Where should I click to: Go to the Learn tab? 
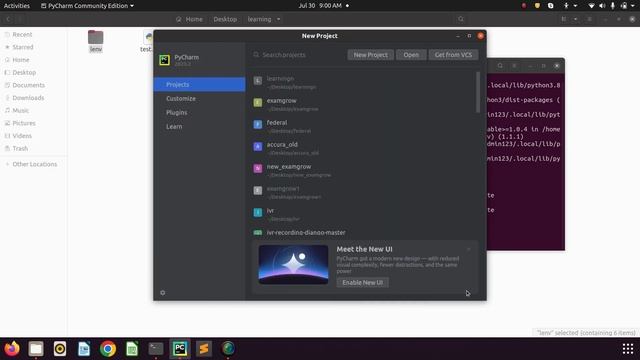(x=199, y=127)
